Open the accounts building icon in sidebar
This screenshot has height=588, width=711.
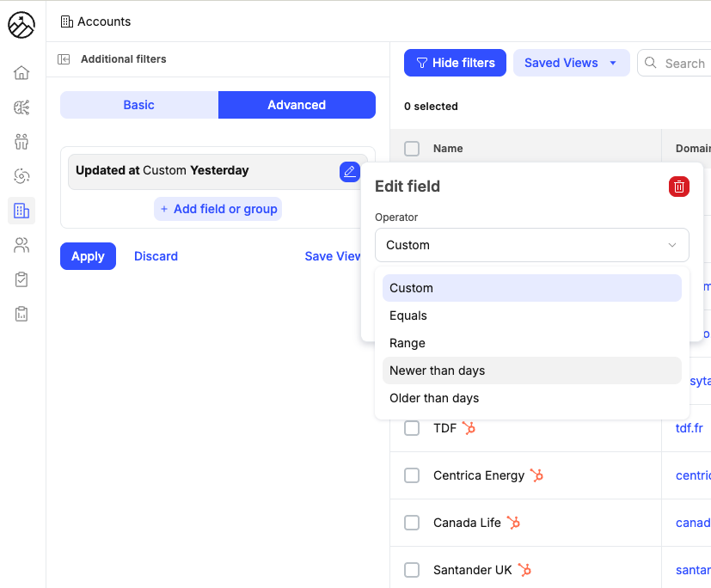21,211
